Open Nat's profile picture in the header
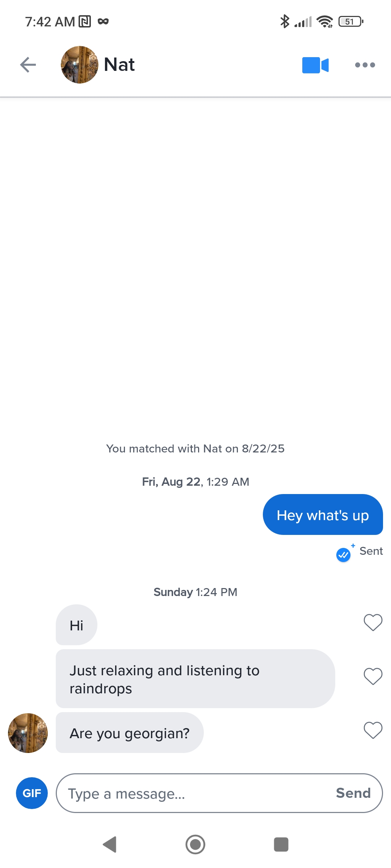The image size is (391, 868). [x=80, y=65]
